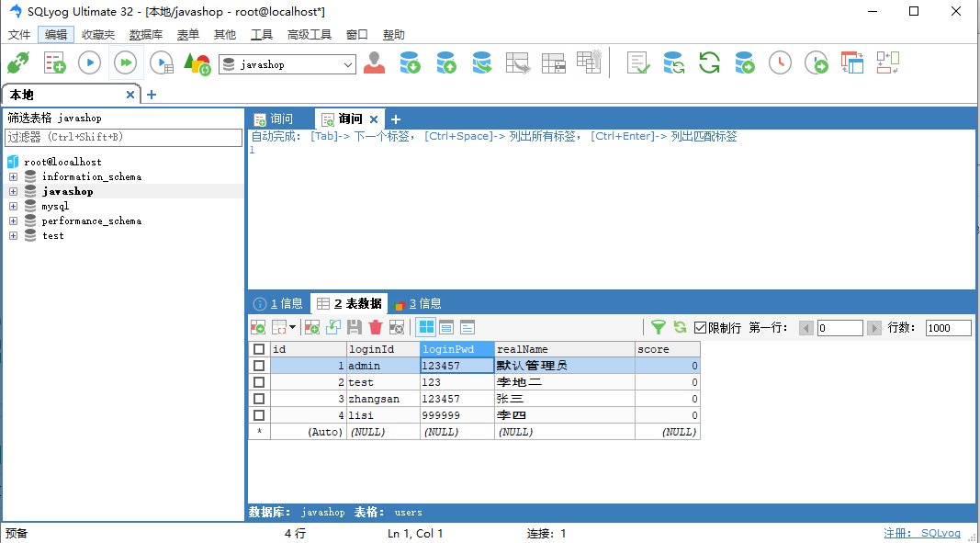Screen dimensions: 980x543
Task: Open the red-blue schema designer icon
Action: point(851,63)
